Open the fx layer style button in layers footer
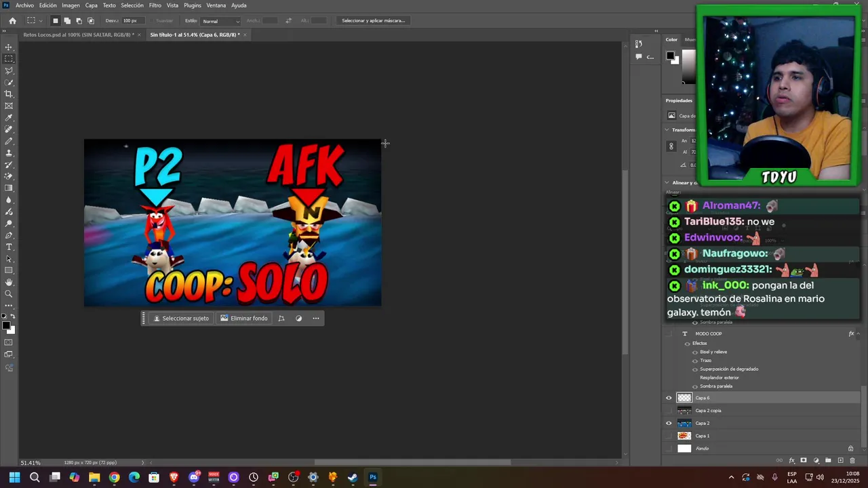The height and width of the screenshot is (488, 868). [x=791, y=461]
